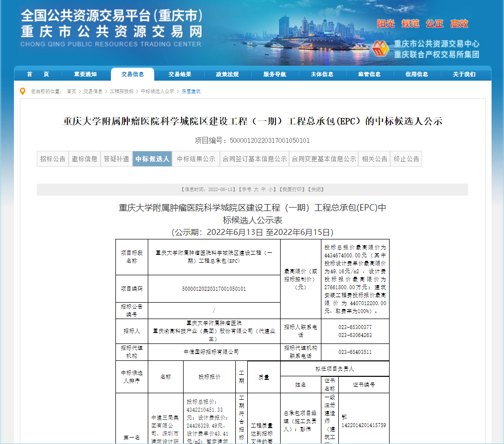
Task: Set the font size to 大
Action: tap(256, 190)
